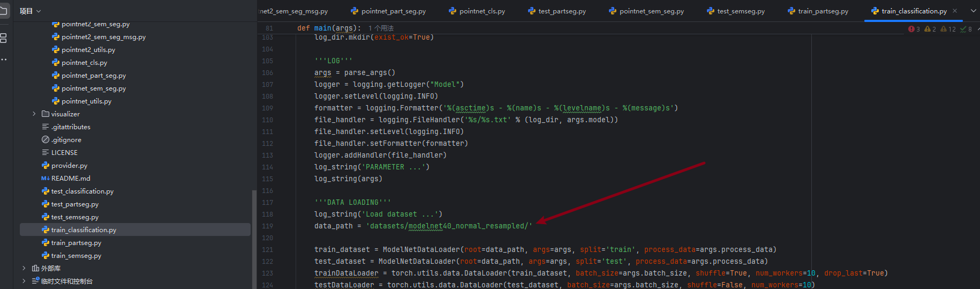Select train_classification.py in project tree
The width and height of the screenshot is (980, 289).
click(135, 229)
